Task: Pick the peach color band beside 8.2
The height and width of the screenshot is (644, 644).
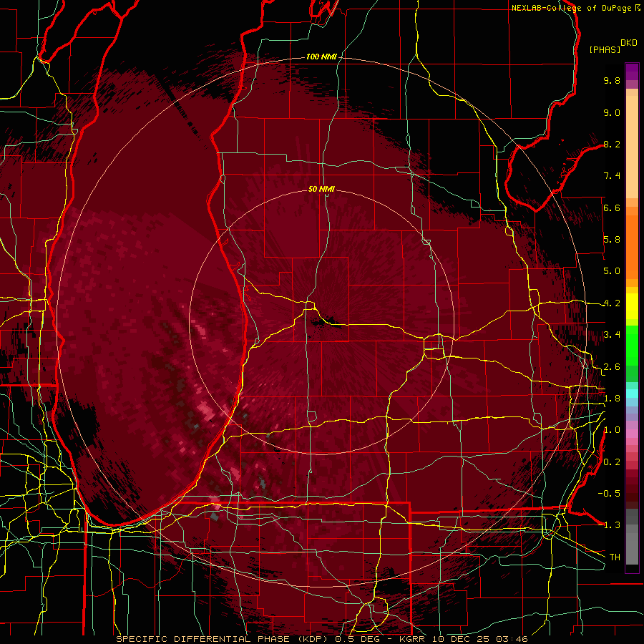Action: [x=632, y=147]
